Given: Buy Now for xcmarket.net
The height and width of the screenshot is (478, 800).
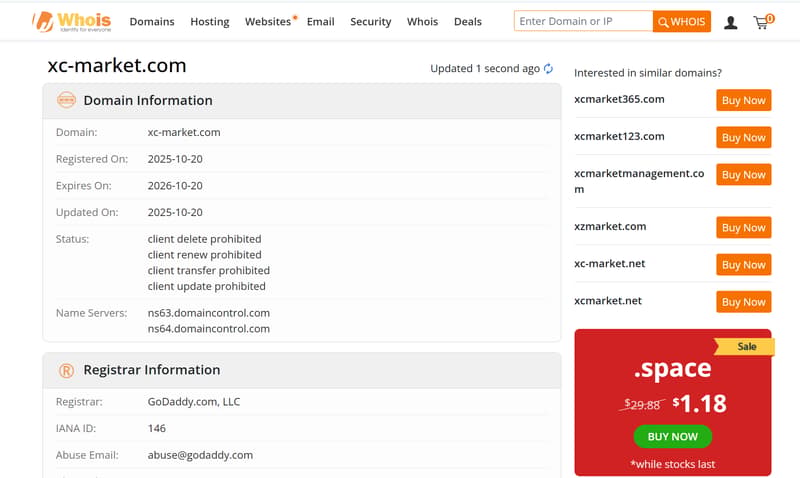Looking at the screenshot, I should click(743, 302).
